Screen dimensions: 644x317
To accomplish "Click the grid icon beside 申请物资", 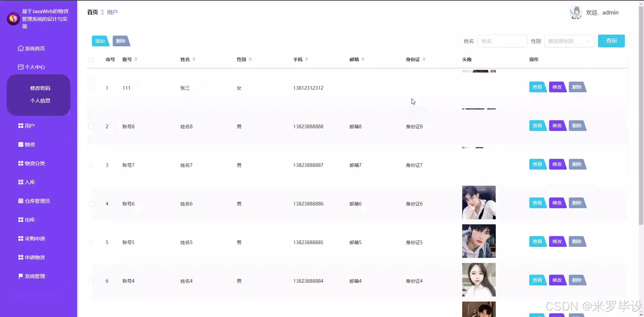I will 21,257.
